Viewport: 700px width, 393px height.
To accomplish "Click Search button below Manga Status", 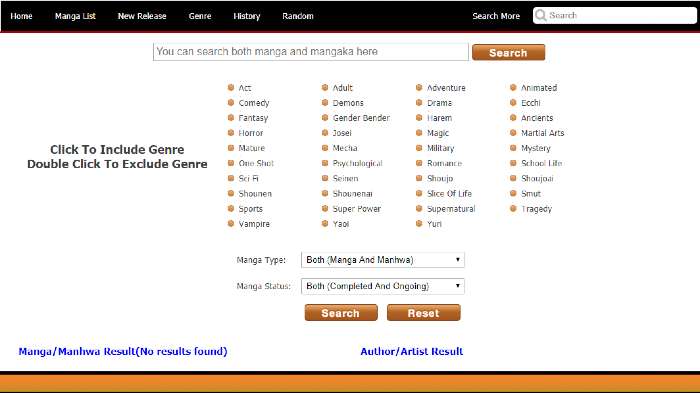I will coord(341,313).
